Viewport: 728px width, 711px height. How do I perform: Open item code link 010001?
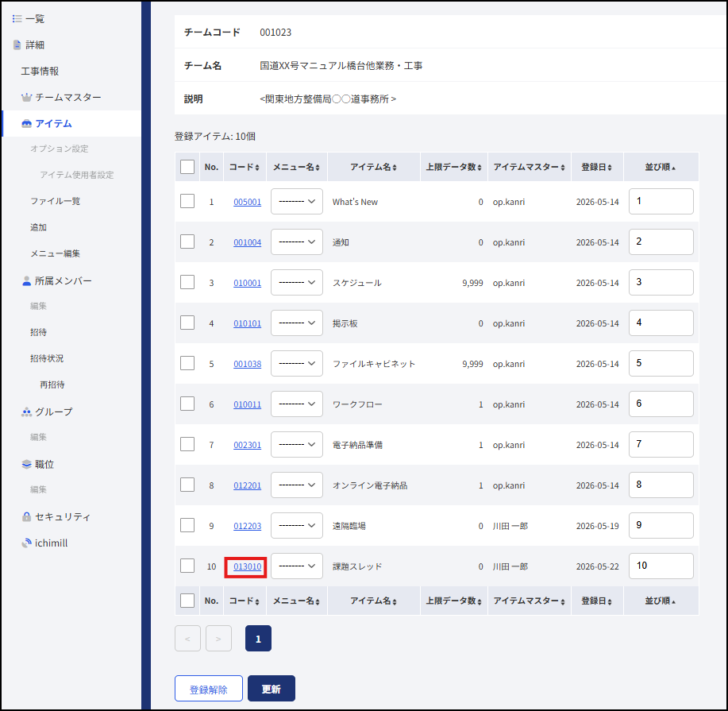pos(247,283)
